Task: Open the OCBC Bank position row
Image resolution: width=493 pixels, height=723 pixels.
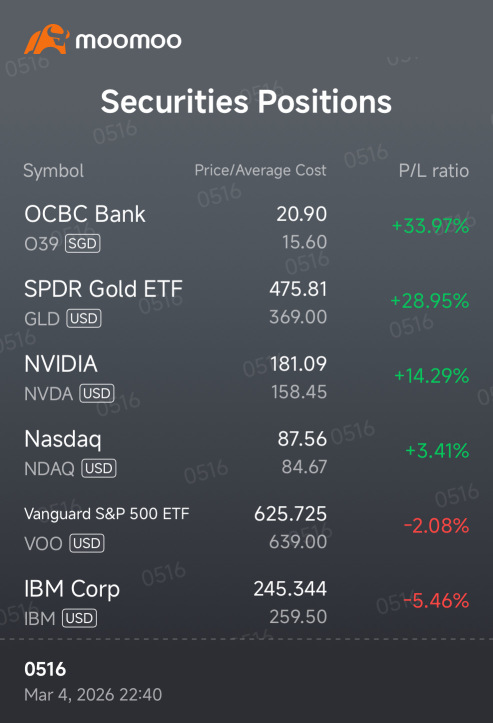Action: 246,228
